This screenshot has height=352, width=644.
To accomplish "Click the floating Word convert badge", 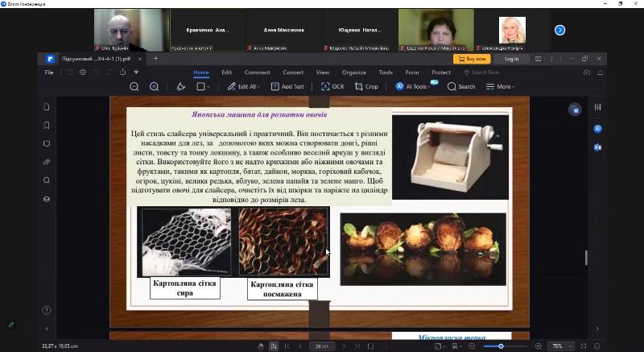I will [575, 110].
